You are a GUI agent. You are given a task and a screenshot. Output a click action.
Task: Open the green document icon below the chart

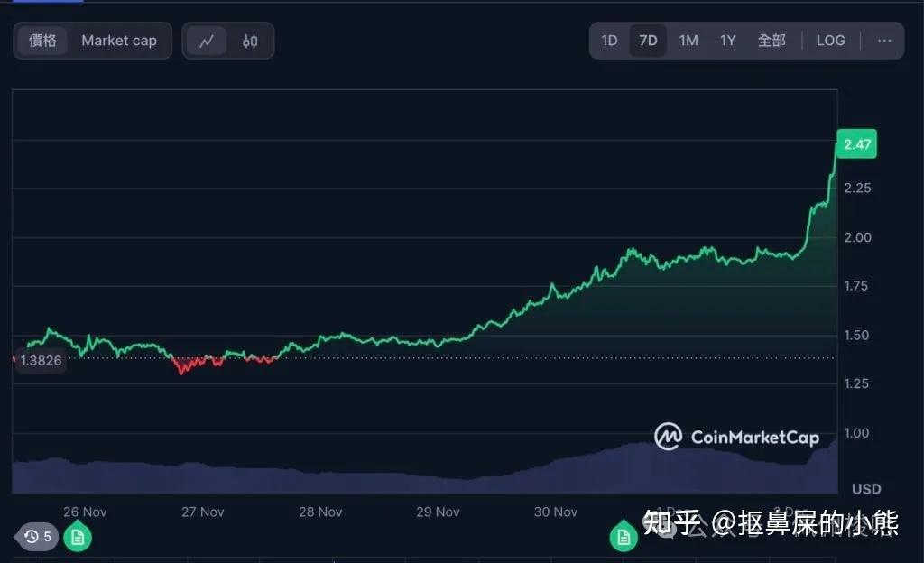[x=78, y=536]
